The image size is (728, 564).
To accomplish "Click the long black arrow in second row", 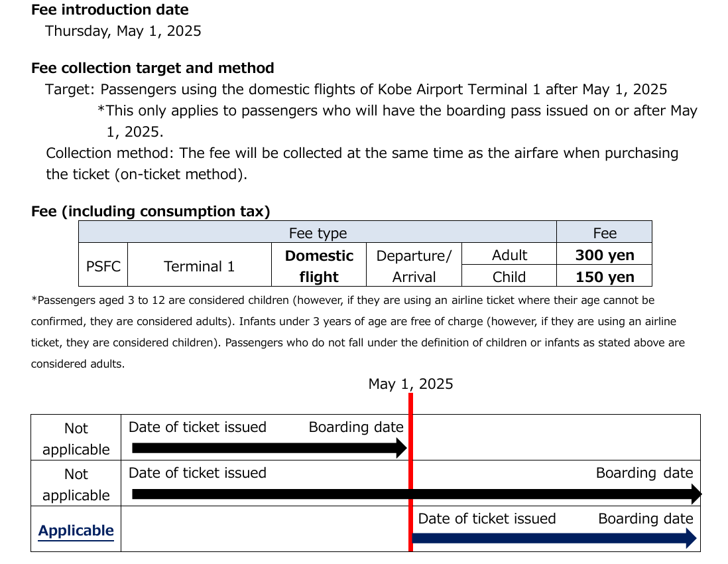I will pyautogui.click(x=416, y=494).
